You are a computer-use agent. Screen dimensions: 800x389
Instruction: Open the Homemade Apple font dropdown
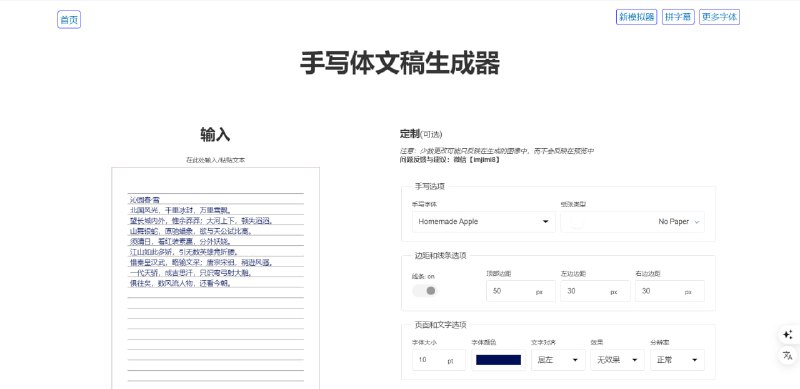click(x=484, y=222)
